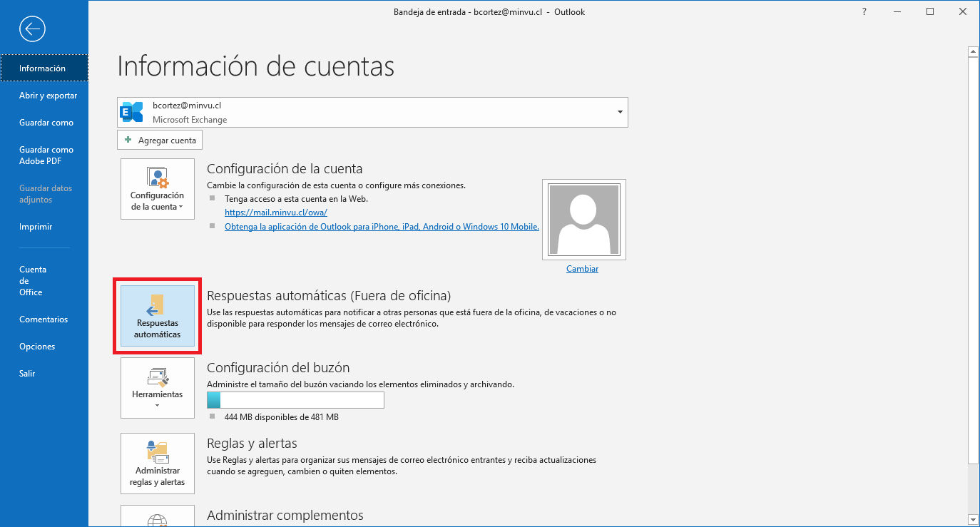The width and height of the screenshot is (980, 527).
Task: Click the help question mark icon
Action: click(864, 12)
